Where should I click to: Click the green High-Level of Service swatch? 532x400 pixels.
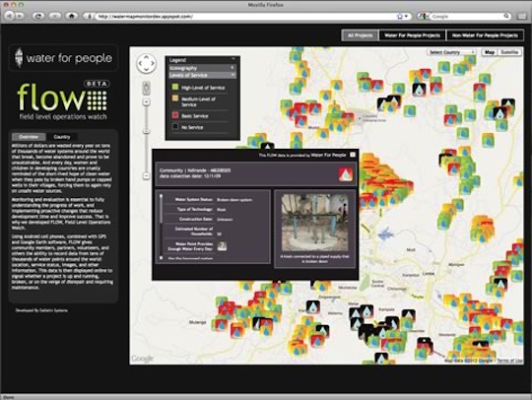pos(175,87)
